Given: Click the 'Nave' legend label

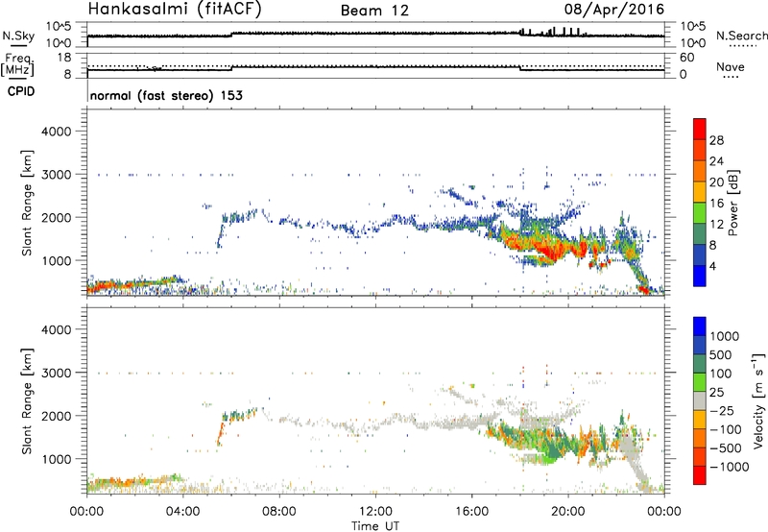Looking at the screenshot, I should 731,66.
